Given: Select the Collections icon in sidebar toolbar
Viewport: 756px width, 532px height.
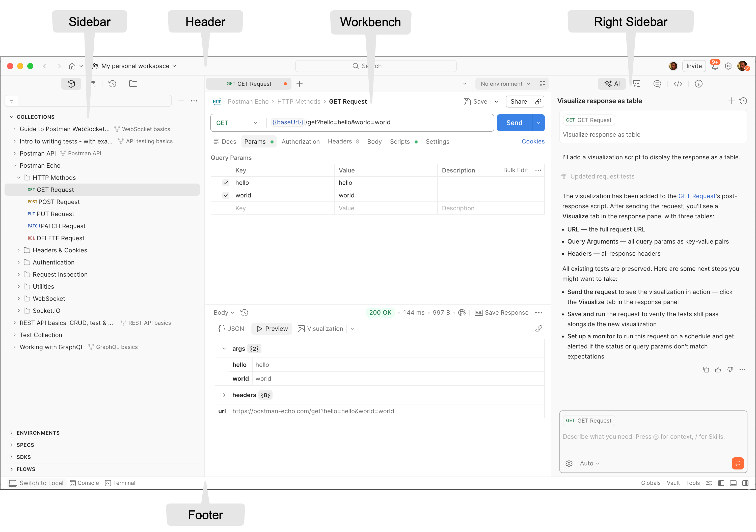Looking at the screenshot, I should (71, 83).
